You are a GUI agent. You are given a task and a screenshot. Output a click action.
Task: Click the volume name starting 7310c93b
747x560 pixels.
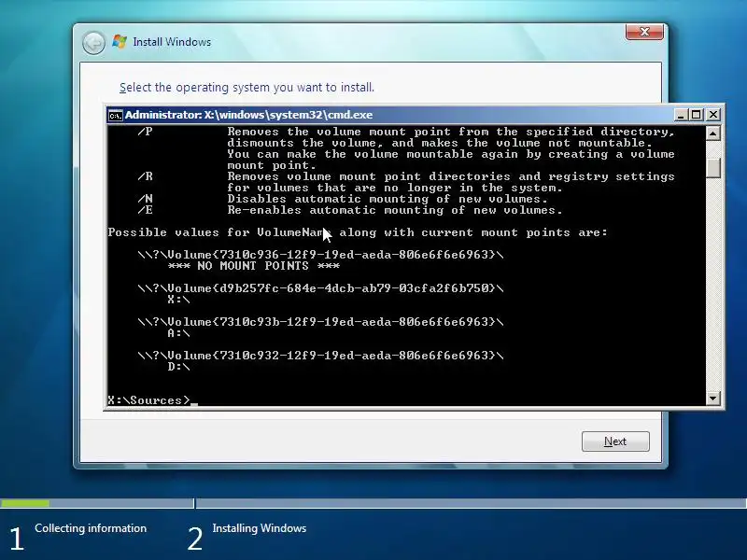(x=320, y=322)
